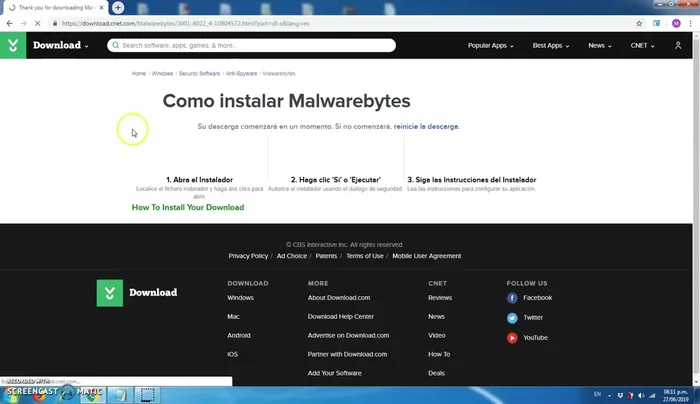Click the Facebook icon in the footer

tap(512, 298)
